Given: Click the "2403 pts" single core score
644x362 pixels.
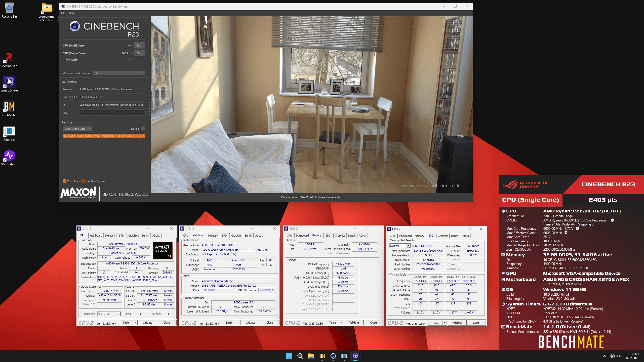Looking at the screenshot, I should point(127,53).
